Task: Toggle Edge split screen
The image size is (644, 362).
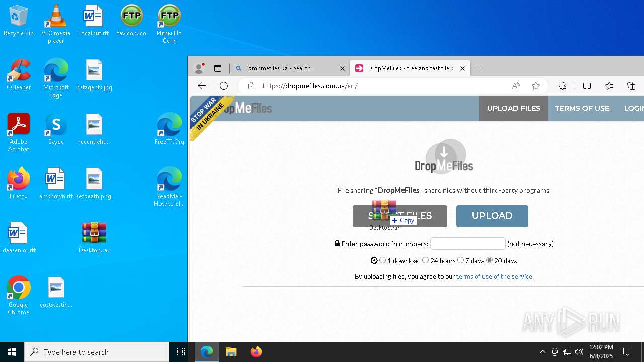Action: click(587, 86)
